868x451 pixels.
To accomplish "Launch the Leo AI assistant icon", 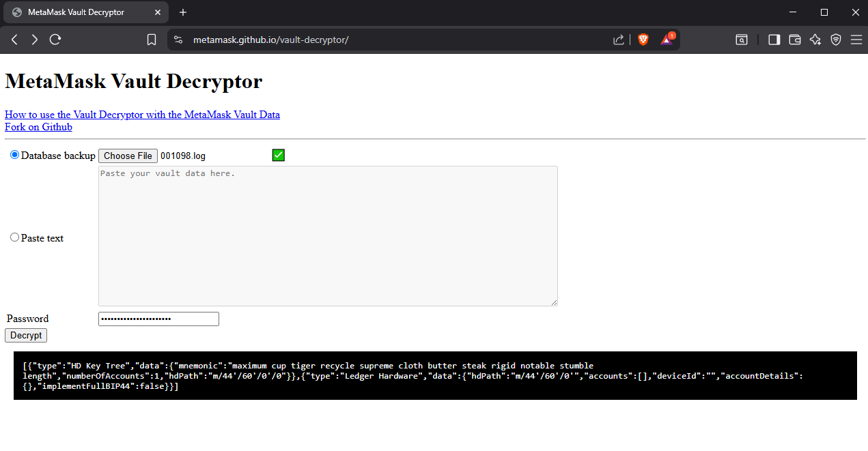I will point(815,40).
